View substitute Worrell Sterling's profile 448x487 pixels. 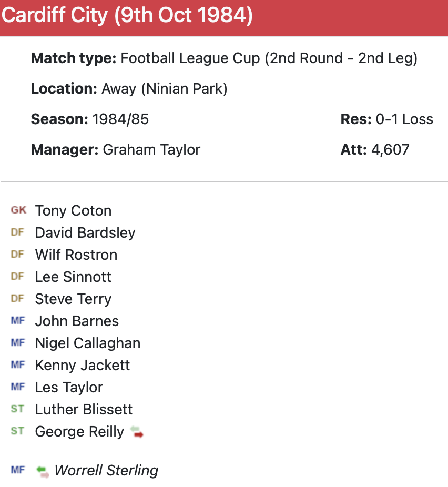point(106,471)
